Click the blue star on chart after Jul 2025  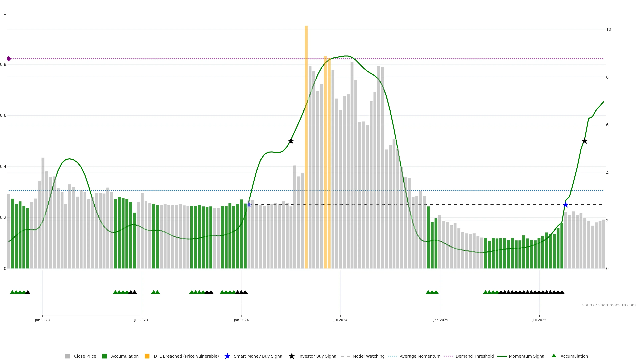point(566,205)
